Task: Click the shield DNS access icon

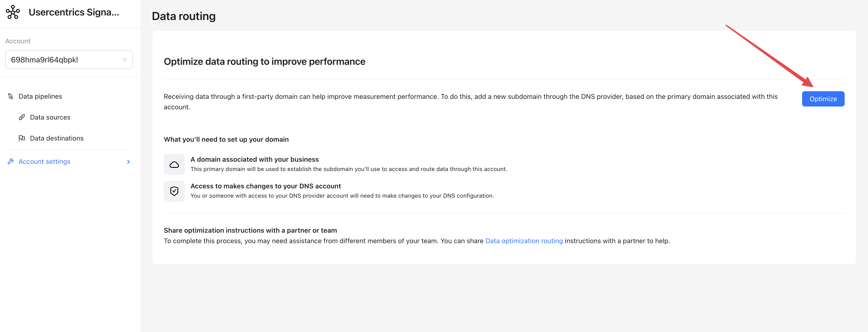Action: (174, 191)
